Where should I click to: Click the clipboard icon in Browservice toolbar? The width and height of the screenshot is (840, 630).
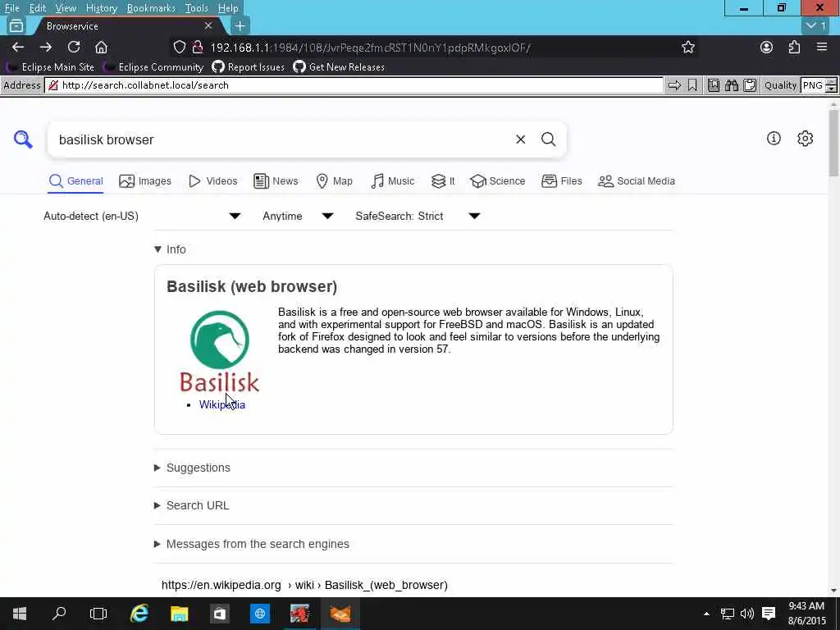point(750,85)
